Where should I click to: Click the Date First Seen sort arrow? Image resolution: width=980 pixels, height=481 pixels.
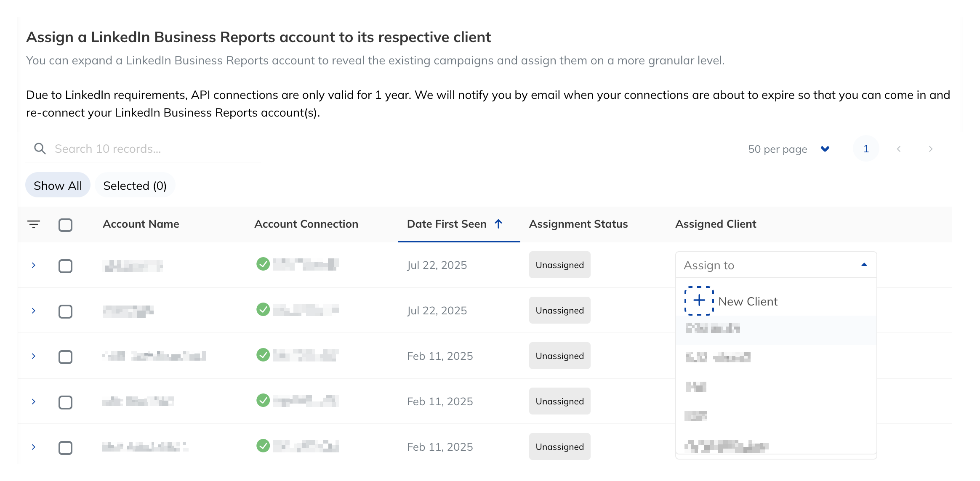coord(498,224)
